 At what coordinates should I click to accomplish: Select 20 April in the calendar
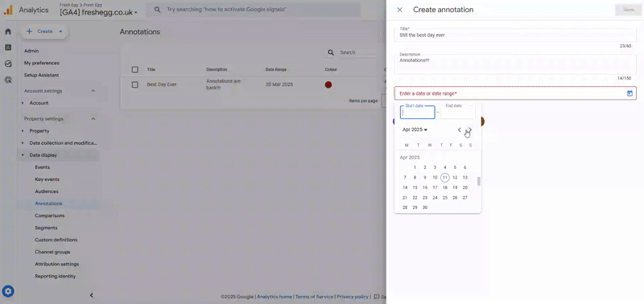(x=465, y=187)
